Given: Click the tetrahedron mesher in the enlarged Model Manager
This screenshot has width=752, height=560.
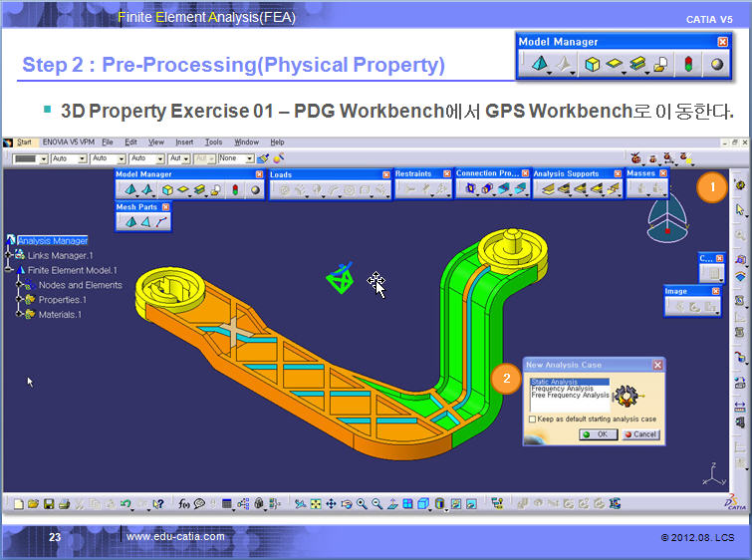Looking at the screenshot, I should [540, 64].
